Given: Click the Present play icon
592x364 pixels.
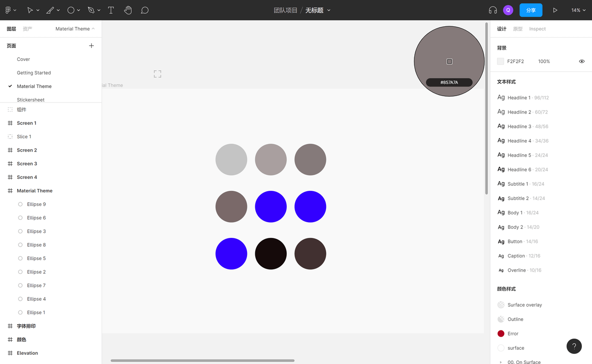Looking at the screenshot, I should coord(555,10).
